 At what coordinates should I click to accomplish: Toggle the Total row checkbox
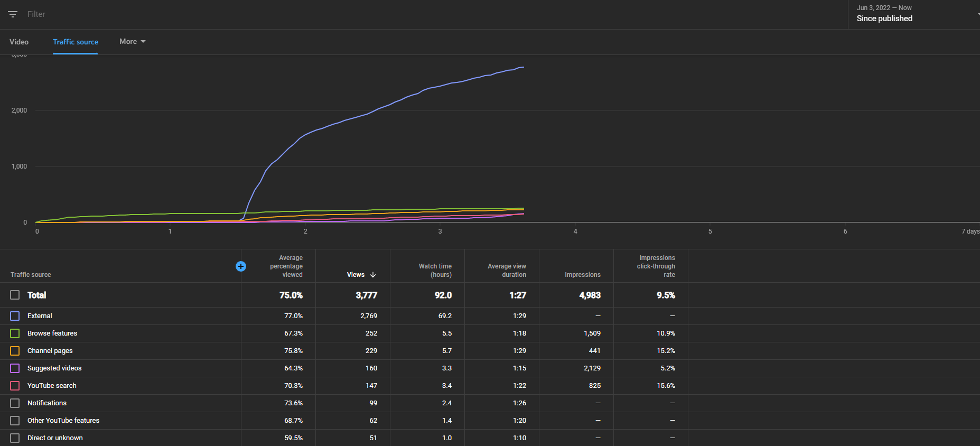(15, 295)
